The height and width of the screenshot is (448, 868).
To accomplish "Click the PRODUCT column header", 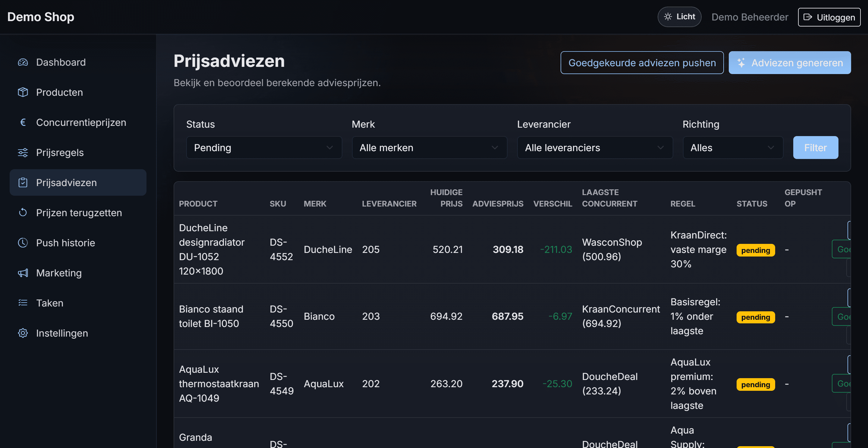I will tap(198, 204).
